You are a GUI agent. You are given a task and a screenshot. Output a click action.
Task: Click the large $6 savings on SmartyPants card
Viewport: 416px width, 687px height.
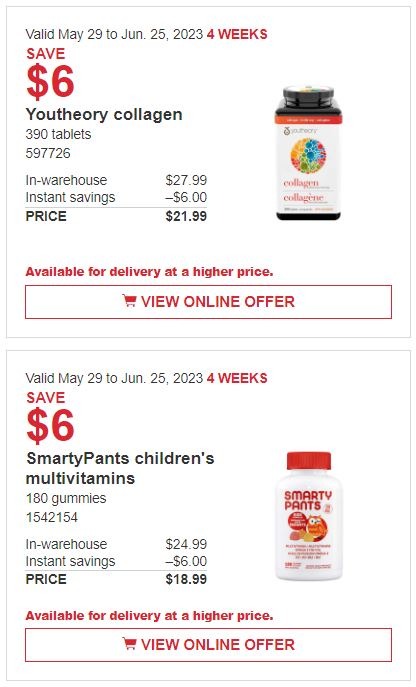[50, 426]
